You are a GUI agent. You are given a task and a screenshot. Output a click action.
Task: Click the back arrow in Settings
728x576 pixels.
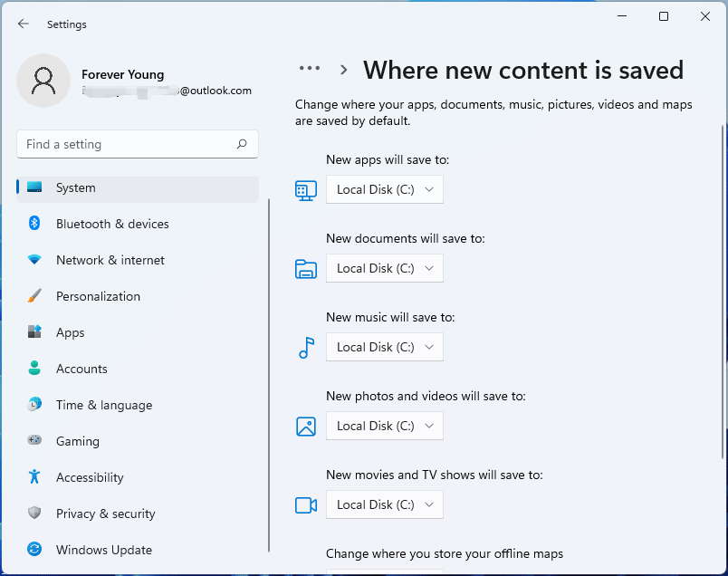24,24
